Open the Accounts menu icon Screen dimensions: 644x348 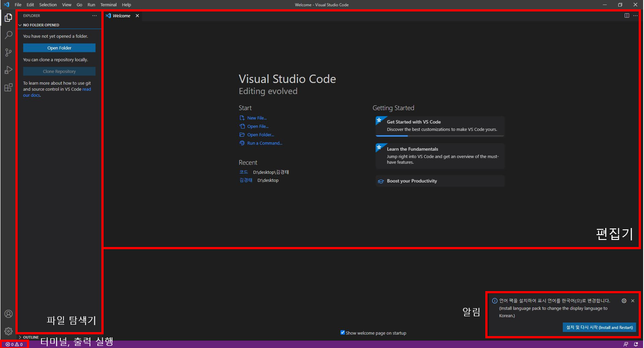[8, 314]
